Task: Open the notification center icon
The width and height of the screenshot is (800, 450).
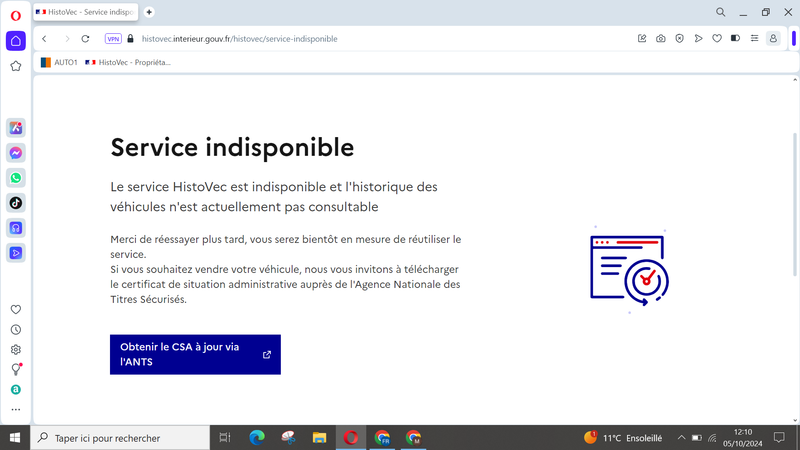Action: coord(779,438)
